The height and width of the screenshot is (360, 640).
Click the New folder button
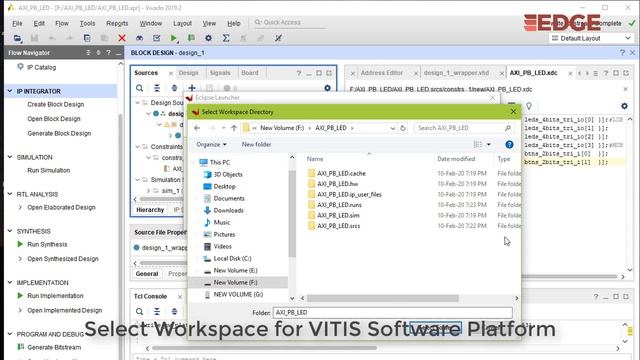pos(256,144)
